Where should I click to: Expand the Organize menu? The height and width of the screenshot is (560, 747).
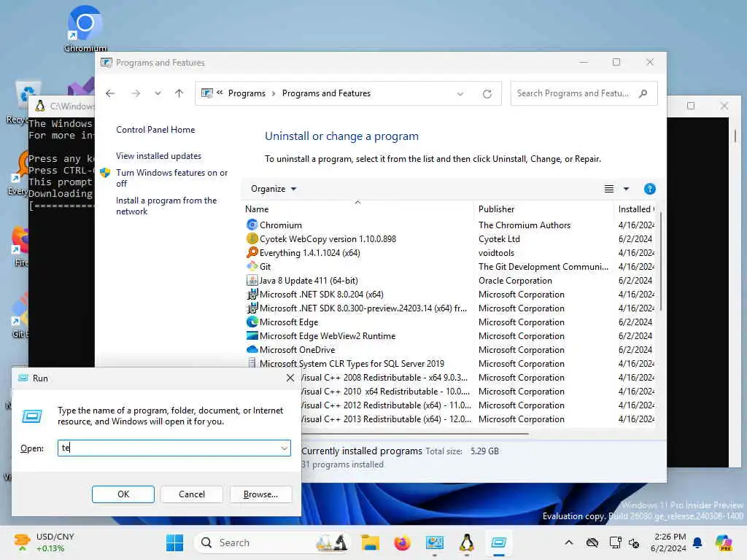pyautogui.click(x=274, y=189)
